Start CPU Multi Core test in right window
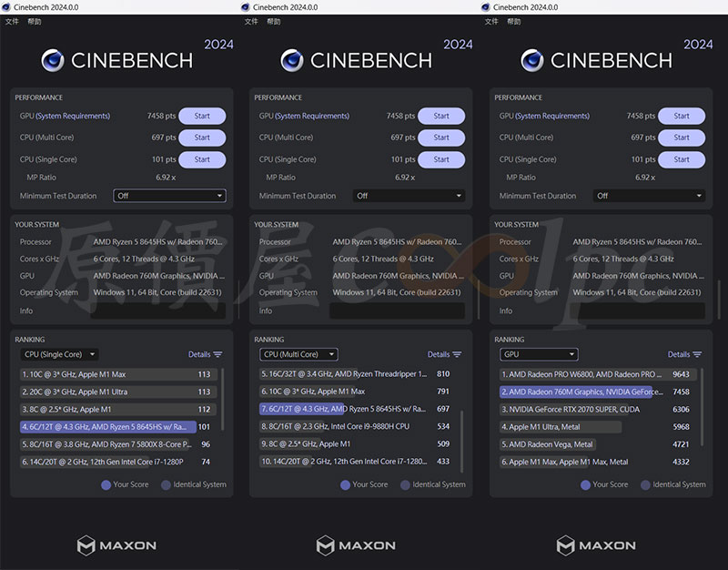Screen dimensions: 728x570 point(682,137)
